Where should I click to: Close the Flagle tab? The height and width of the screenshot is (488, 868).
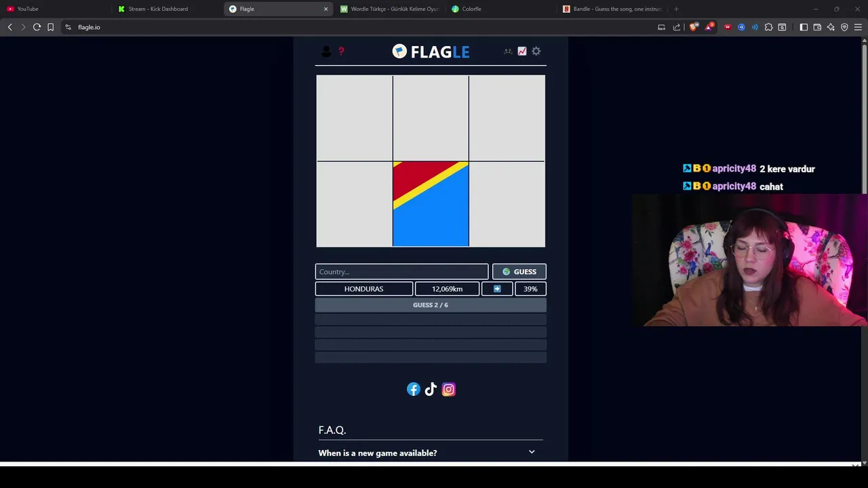click(325, 9)
